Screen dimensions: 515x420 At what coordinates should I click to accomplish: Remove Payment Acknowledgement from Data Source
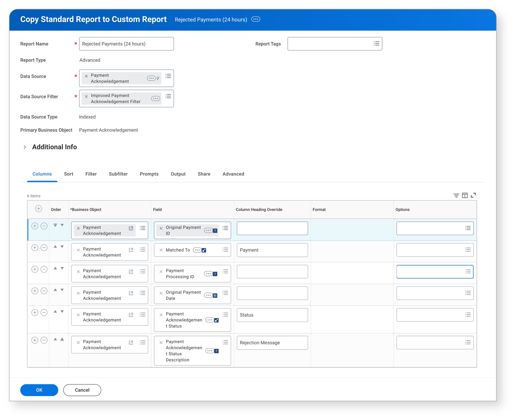tap(86, 76)
